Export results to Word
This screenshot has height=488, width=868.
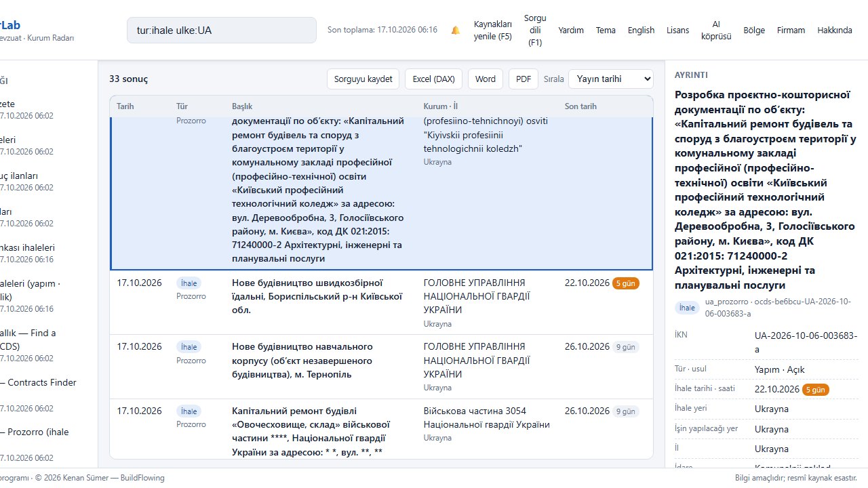(486, 79)
